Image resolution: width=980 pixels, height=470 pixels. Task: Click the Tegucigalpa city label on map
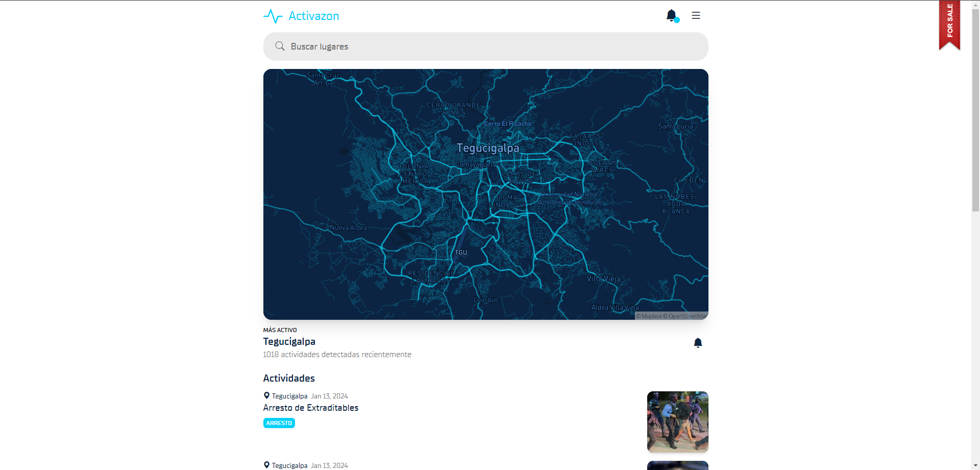487,148
